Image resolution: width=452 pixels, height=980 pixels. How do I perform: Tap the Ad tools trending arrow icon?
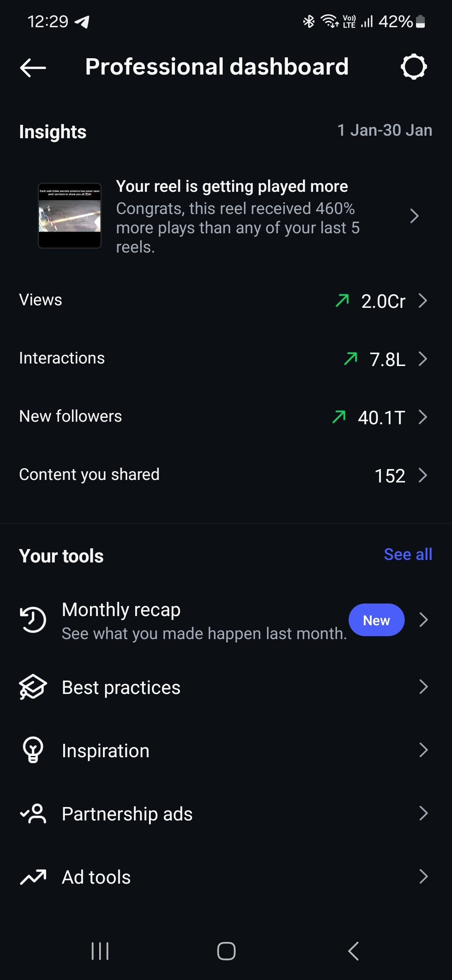33,877
